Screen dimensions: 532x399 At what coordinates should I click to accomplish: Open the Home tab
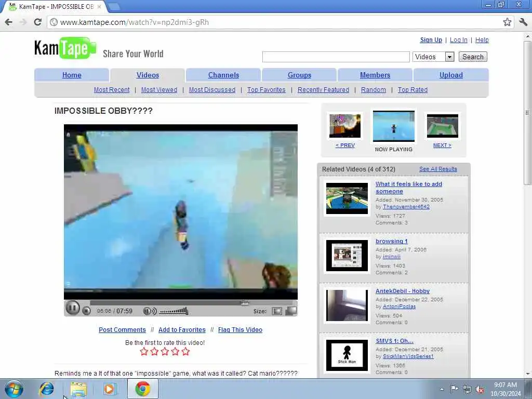point(72,75)
